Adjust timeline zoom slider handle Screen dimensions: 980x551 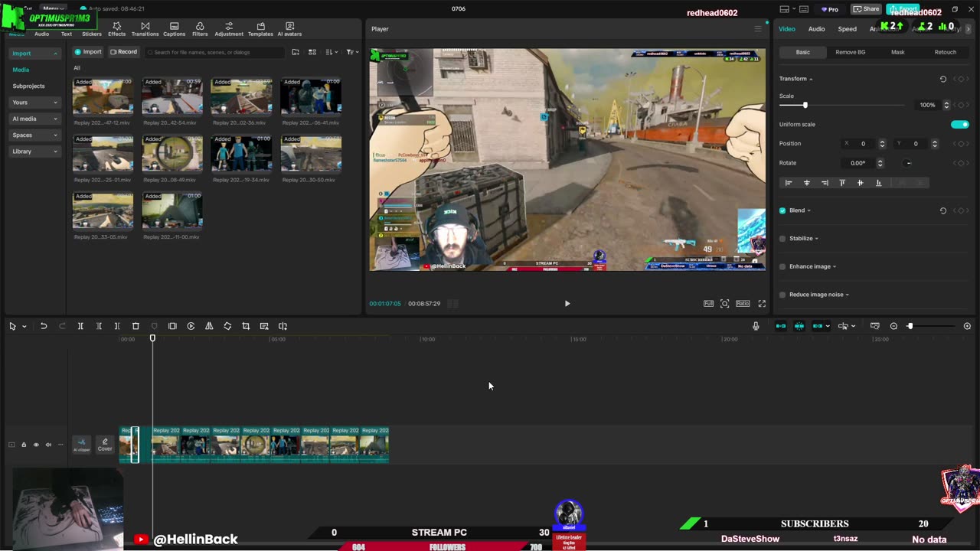(x=910, y=326)
